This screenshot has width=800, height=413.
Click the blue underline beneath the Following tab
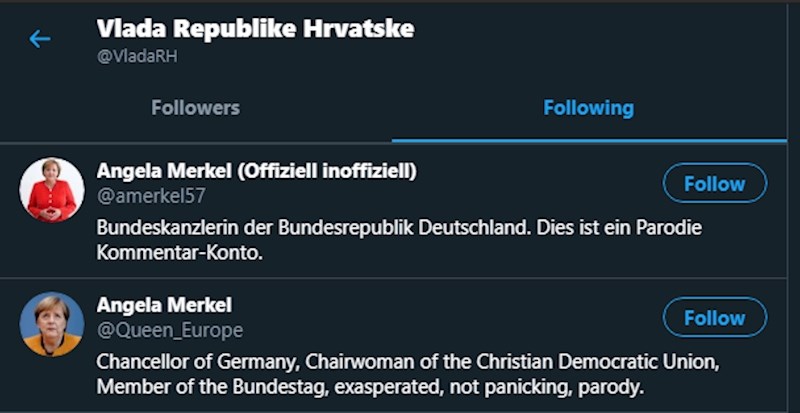pyautogui.click(x=588, y=141)
